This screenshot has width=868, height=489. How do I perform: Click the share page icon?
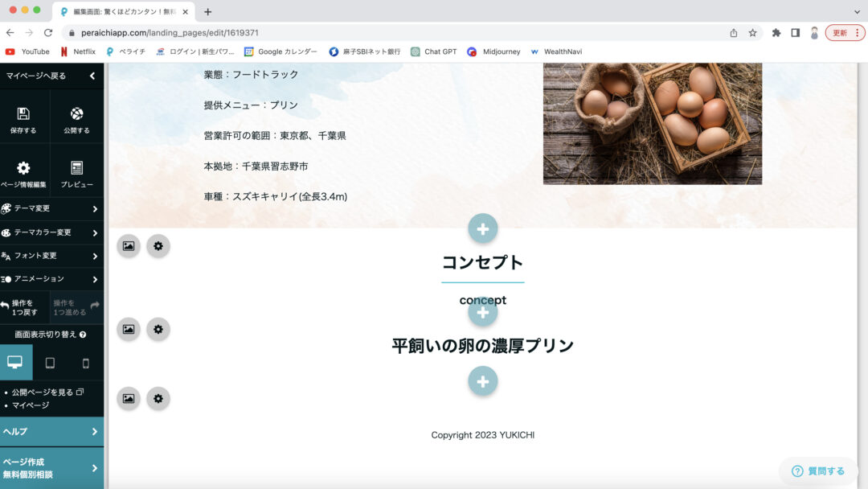[734, 33]
